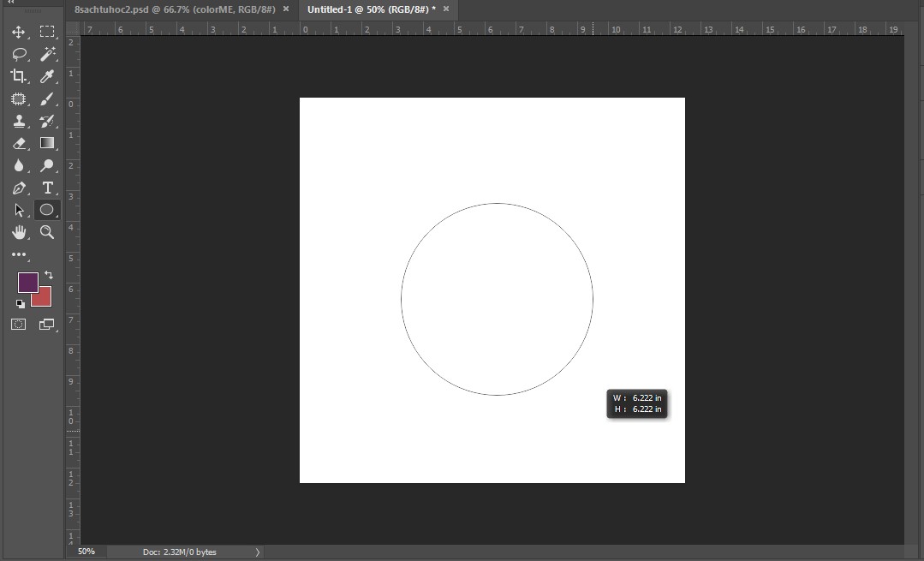Switch to the 8sachtuhoc2.psd document tab
Screen dimensions: 924x561
click(175, 9)
